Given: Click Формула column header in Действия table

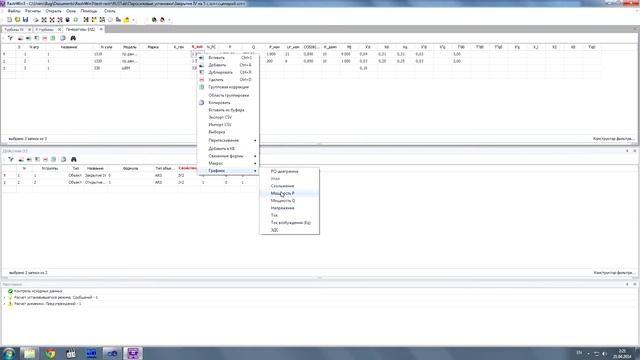Looking at the screenshot, I should [130, 168].
